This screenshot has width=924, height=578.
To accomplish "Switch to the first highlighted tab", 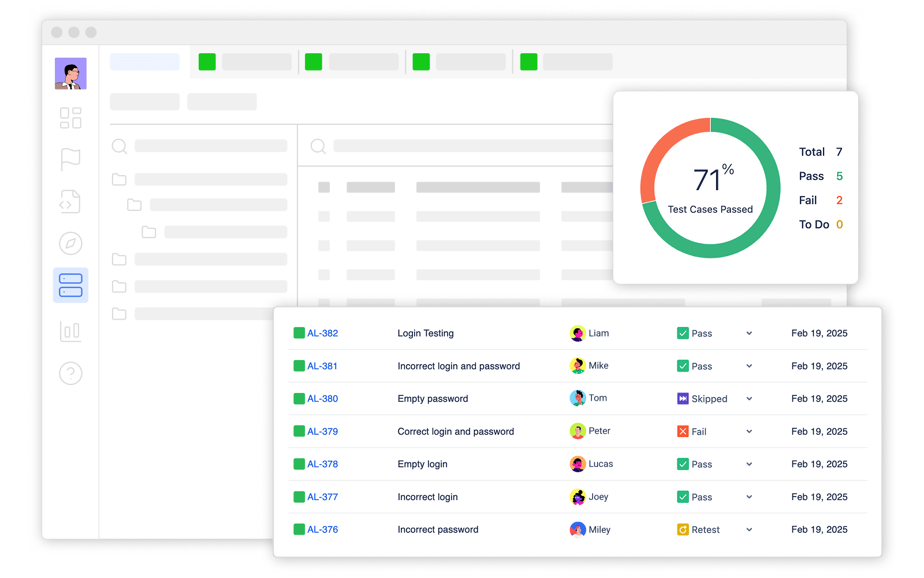I will [x=144, y=62].
